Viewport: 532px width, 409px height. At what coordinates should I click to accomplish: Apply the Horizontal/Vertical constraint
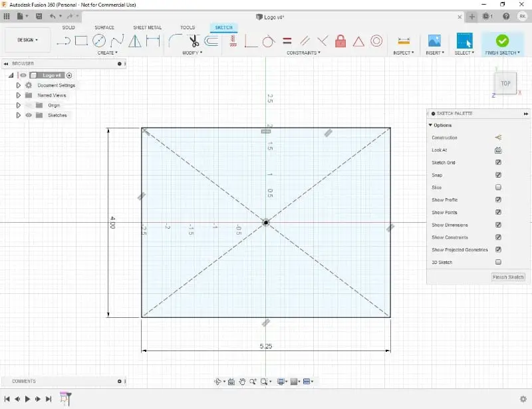(233, 41)
